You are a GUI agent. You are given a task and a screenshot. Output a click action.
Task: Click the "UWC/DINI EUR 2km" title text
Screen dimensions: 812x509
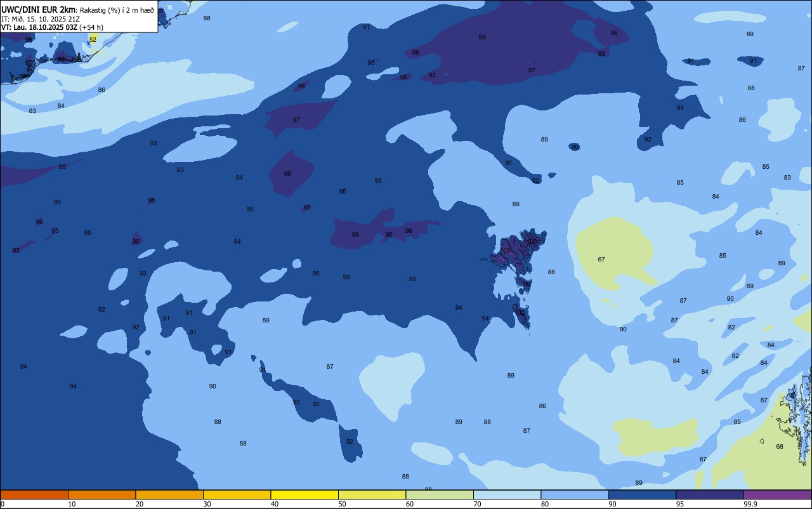click(x=38, y=10)
